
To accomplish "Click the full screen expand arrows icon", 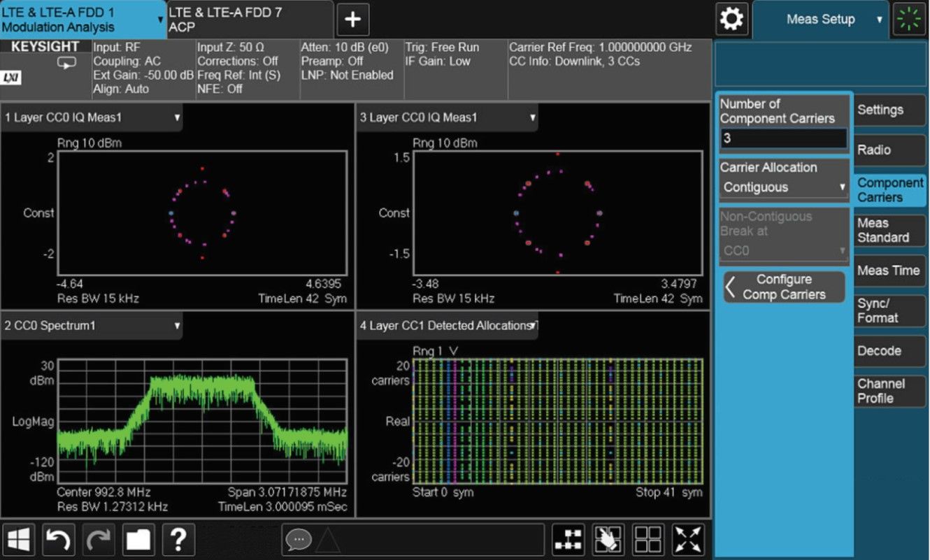I will [688, 540].
